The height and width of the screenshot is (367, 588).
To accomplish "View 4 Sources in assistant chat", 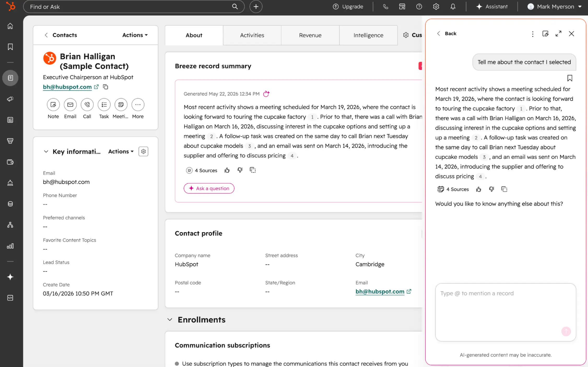I will (x=453, y=189).
